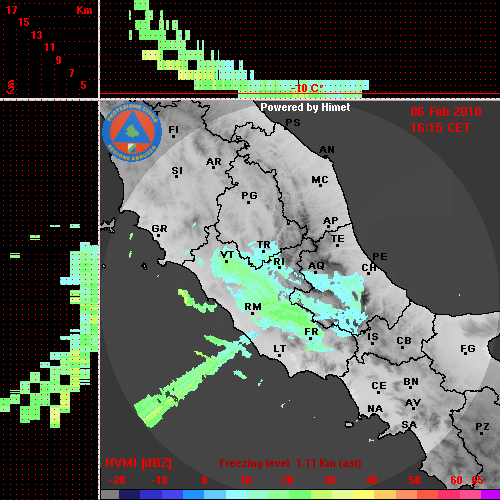Viewport: 500px width, 500px height.
Task: Click the SI city label
Action: click(177, 171)
